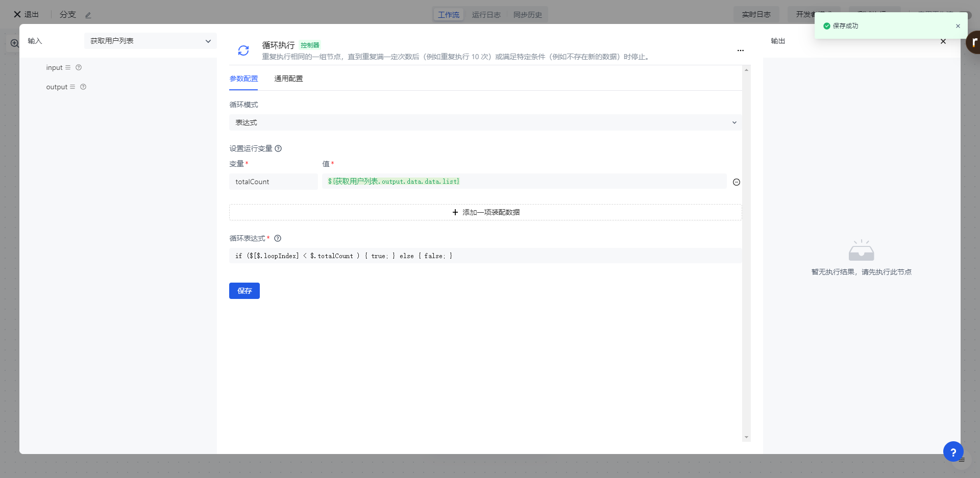Click the help icon next to output
This screenshot has height=478, width=980.
(x=83, y=87)
